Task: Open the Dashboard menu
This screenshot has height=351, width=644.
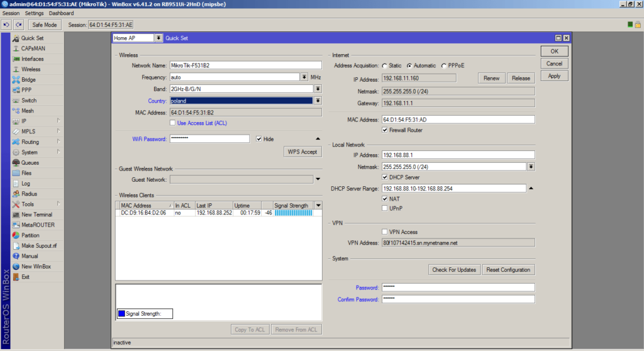Action: (x=61, y=13)
